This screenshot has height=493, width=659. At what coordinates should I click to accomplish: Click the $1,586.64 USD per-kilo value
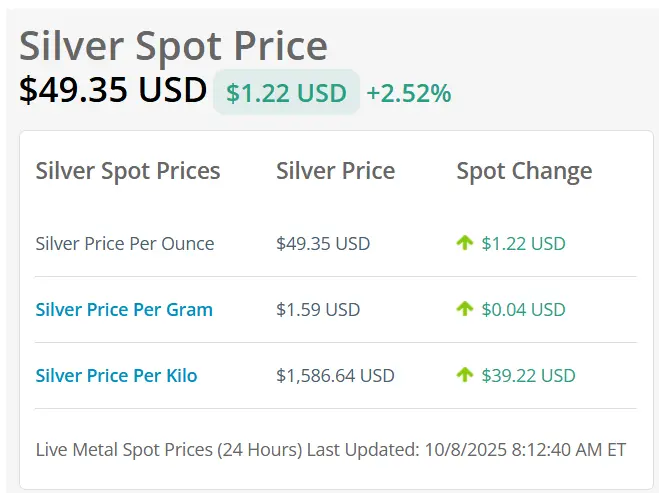click(335, 376)
